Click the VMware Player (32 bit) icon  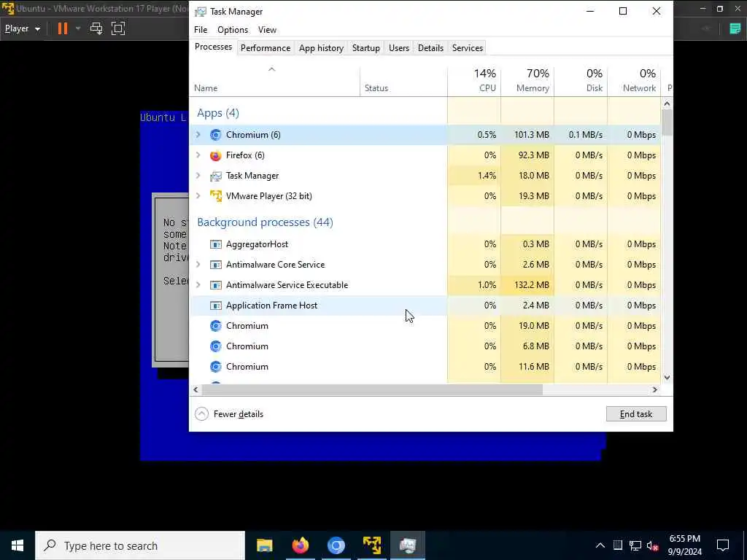coord(216,196)
